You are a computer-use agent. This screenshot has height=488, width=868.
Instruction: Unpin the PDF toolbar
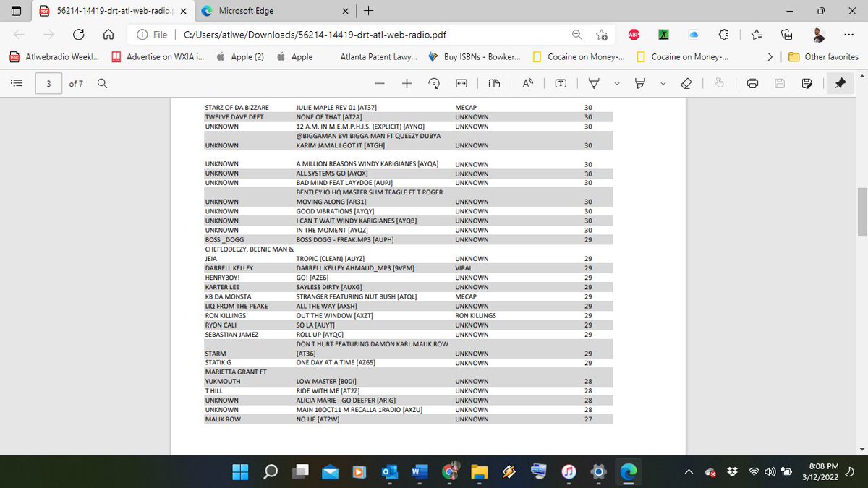point(839,84)
